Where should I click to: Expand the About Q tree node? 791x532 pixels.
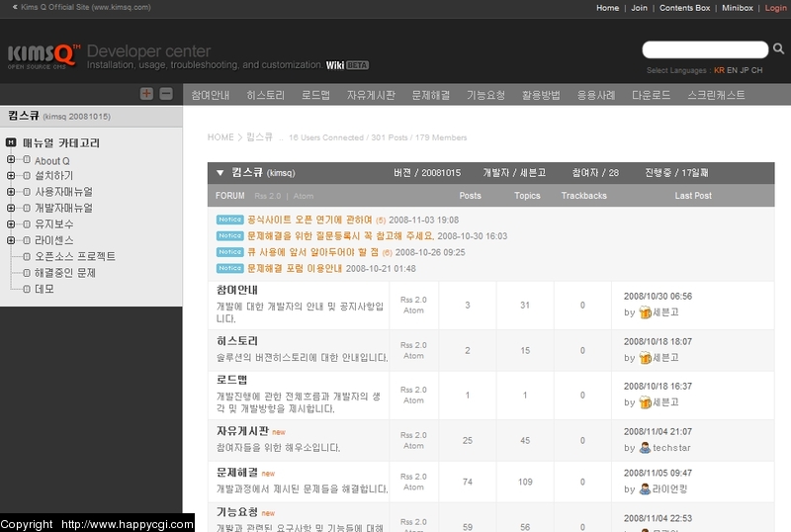pyautogui.click(x=11, y=159)
